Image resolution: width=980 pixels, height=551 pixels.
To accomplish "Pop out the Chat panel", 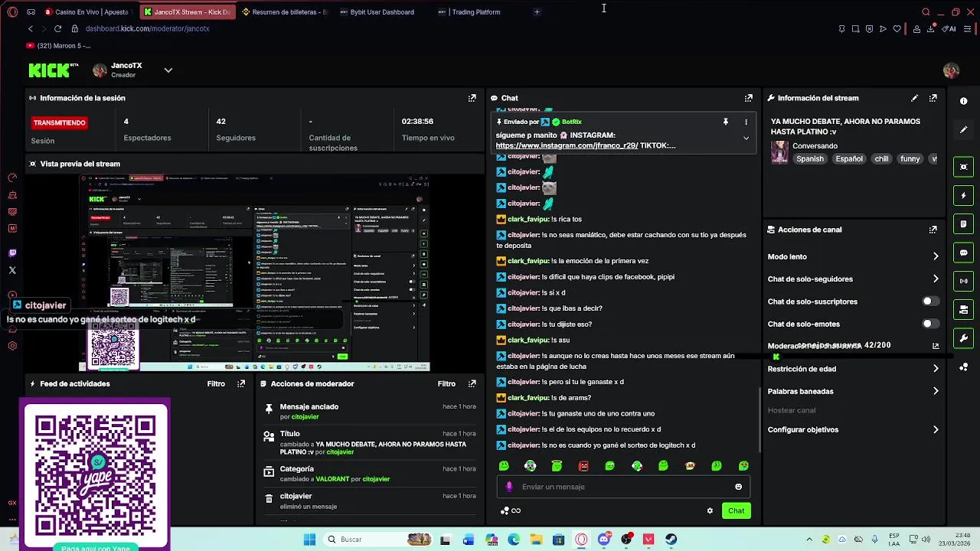I will tap(749, 98).
